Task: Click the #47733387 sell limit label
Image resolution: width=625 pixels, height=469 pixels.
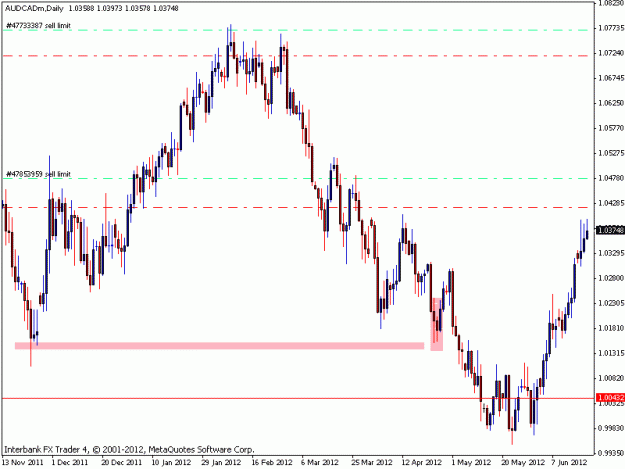Action: [38, 26]
